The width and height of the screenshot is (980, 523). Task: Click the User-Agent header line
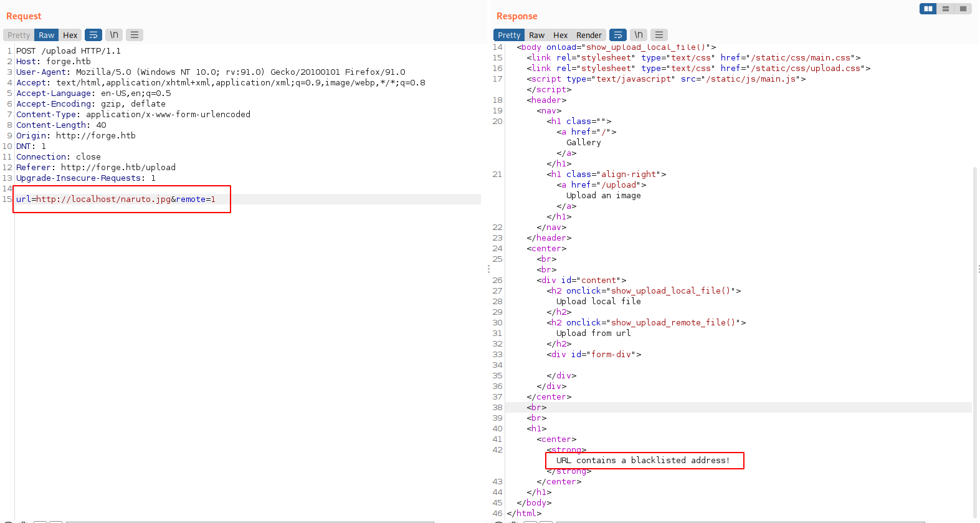(x=211, y=72)
